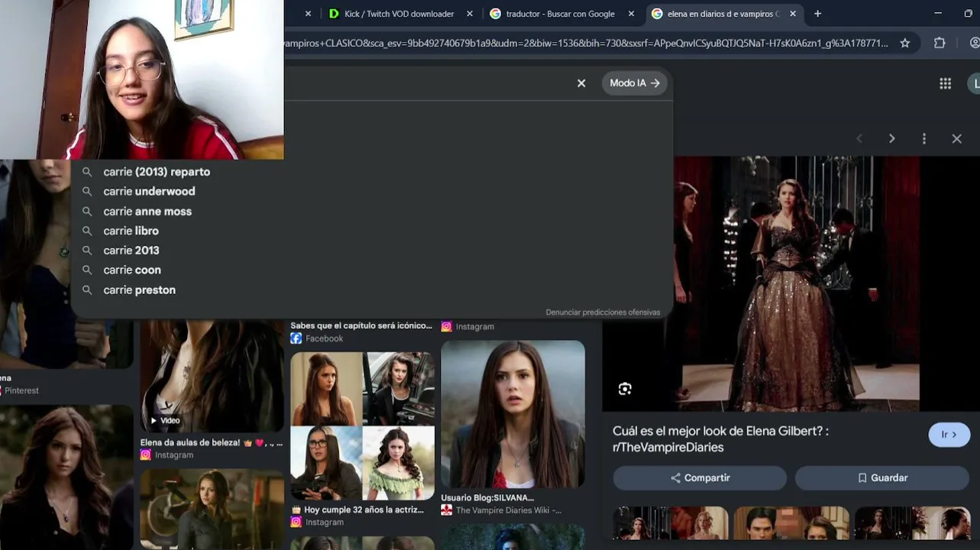
Task: Close the elena en diarios de vampiros tab
Action: [x=793, y=14]
